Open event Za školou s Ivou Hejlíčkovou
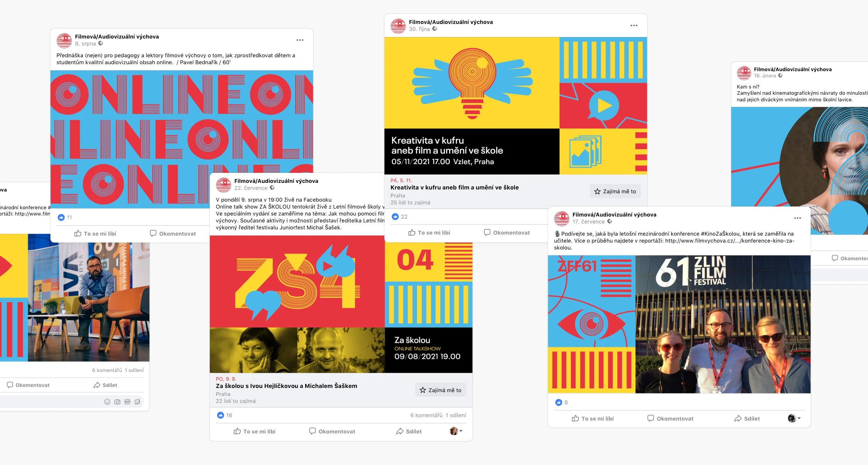The height and width of the screenshot is (465, 868). [286, 386]
